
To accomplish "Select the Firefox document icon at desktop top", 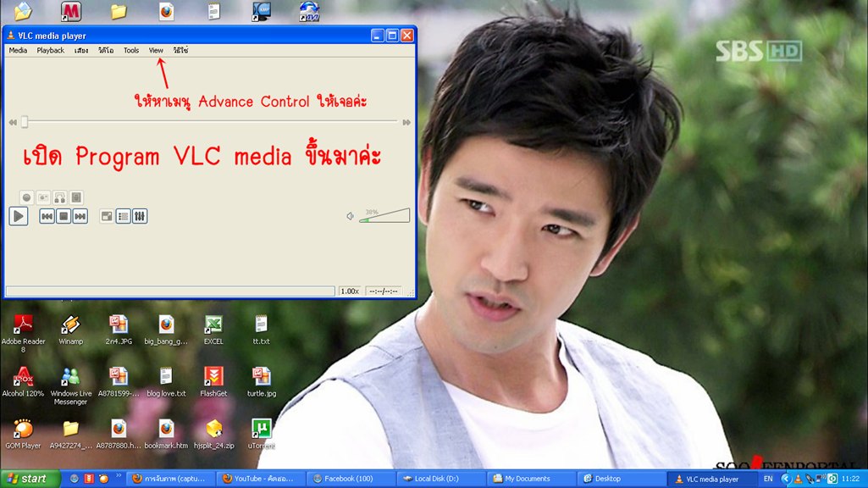I will [x=166, y=11].
